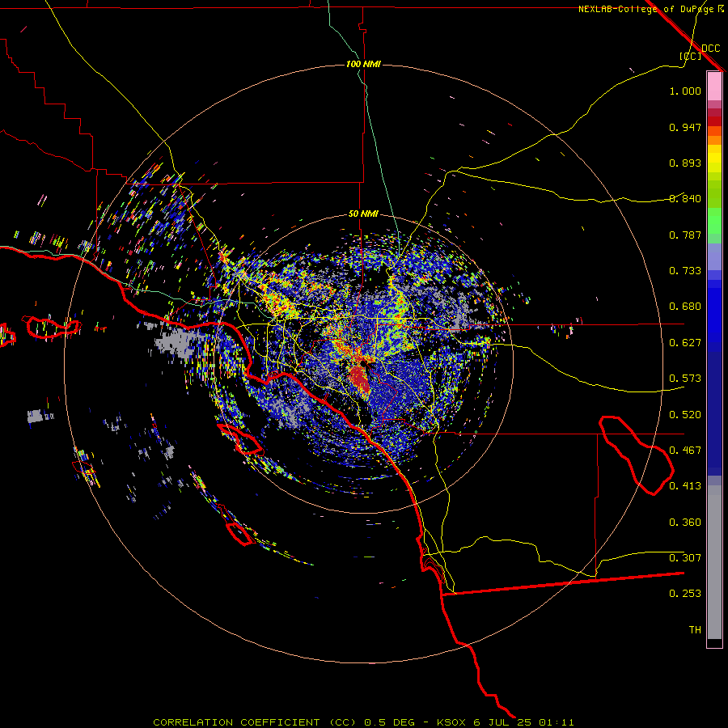Click the 0.360 value on the color scale
Viewport: 728px width, 728px height.
(x=685, y=523)
